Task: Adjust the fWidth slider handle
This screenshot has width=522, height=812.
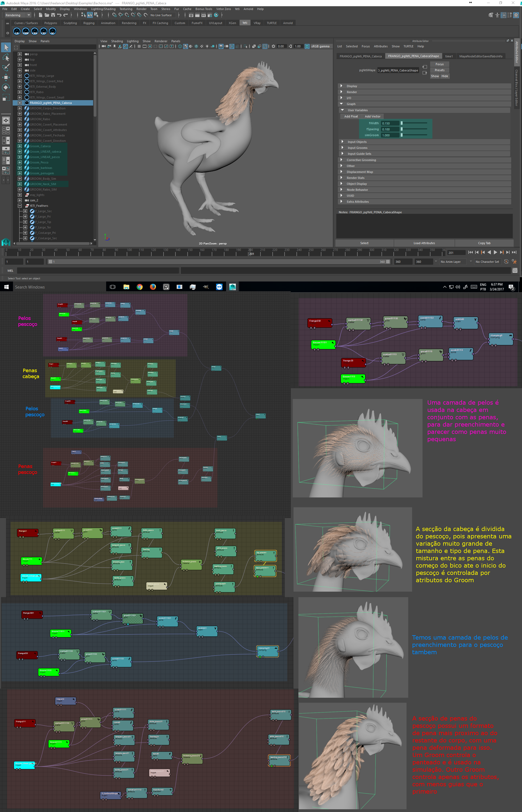Action: pos(401,123)
